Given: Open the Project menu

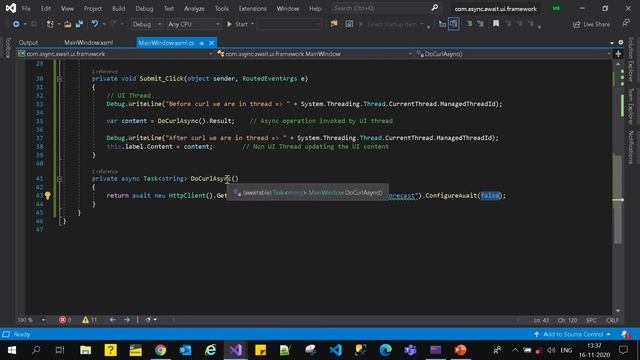Looking at the screenshot, I should point(93,8).
